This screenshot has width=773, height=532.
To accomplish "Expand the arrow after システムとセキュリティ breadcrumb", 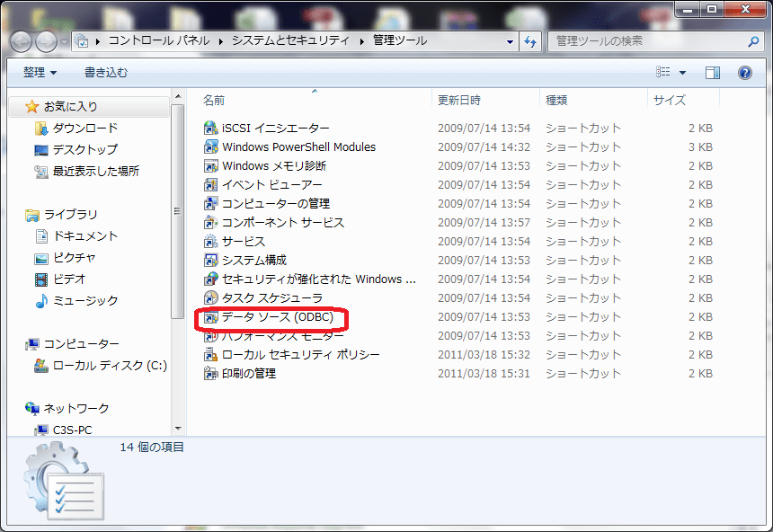I will pos(362,41).
